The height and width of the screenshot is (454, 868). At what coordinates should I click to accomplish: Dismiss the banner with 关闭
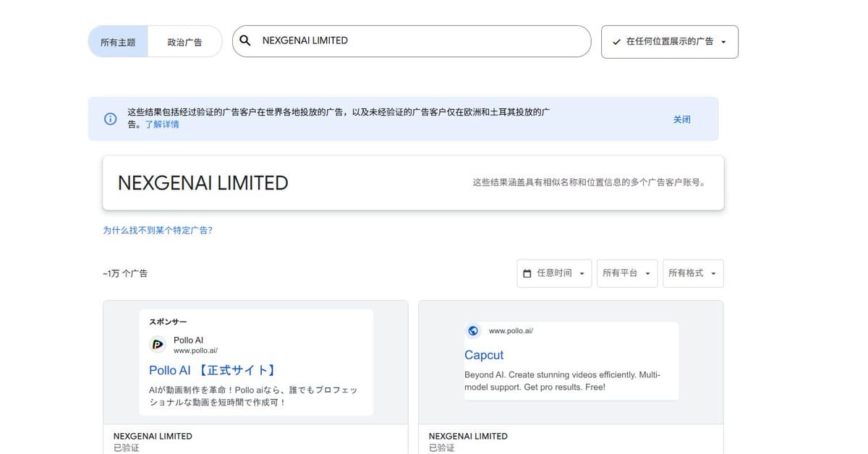coord(682,119)
